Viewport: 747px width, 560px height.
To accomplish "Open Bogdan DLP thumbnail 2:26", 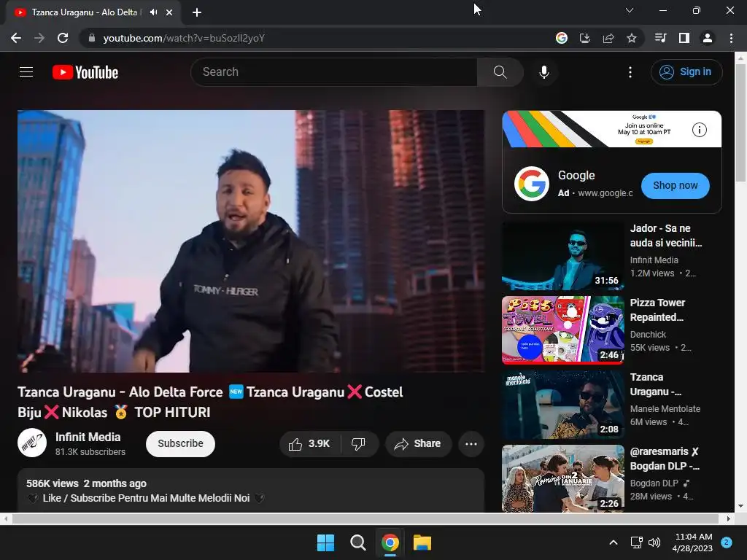I will [x=563, y=478].
